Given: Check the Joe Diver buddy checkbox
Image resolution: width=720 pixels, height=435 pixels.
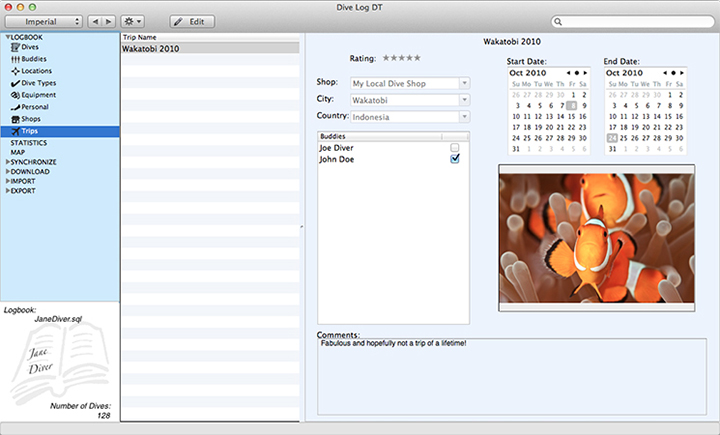Looking at the screenshot, I should [455, 148].
